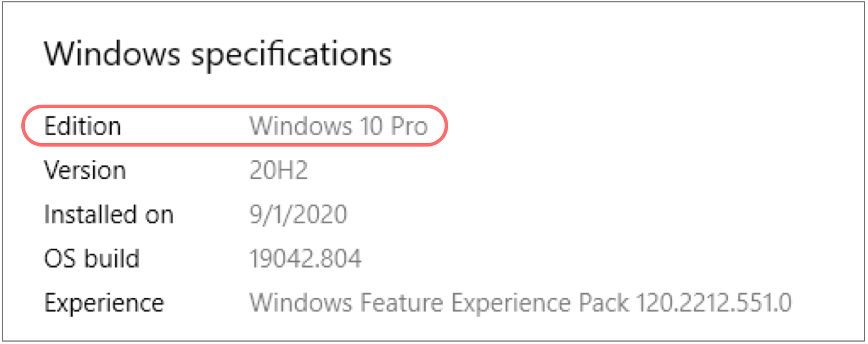Click the 20H2 version value
This screenshot has width=868, height=344.
click(x=278, y=170)
